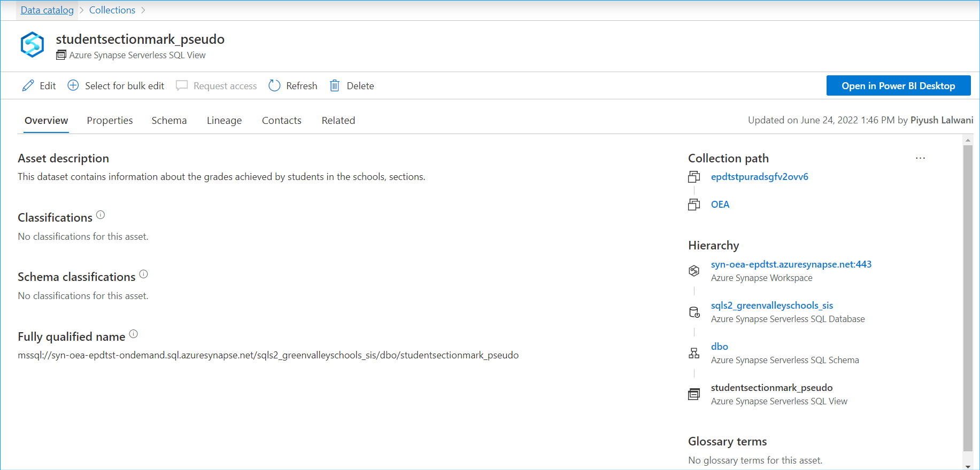The width and height of the screenshot is (980, 470).
Task: Click the studentsectionmark_pseudo page title
Action: [140, 39]
